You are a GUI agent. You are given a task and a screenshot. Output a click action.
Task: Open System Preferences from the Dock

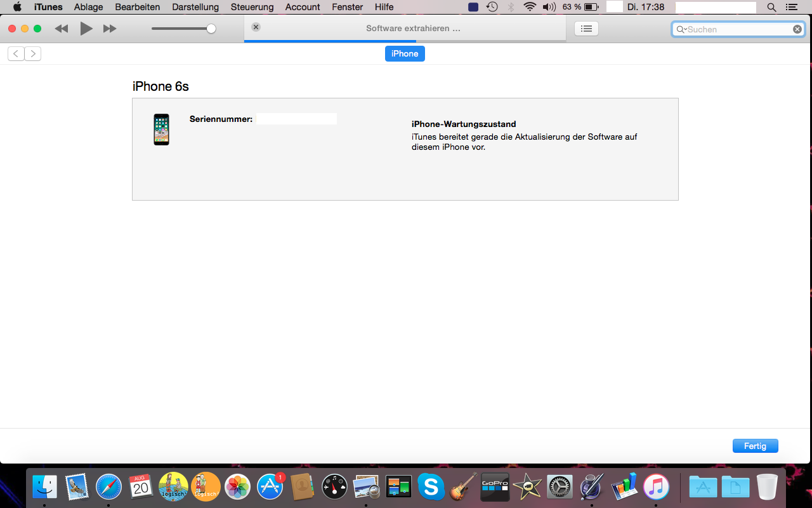(560, 487)
